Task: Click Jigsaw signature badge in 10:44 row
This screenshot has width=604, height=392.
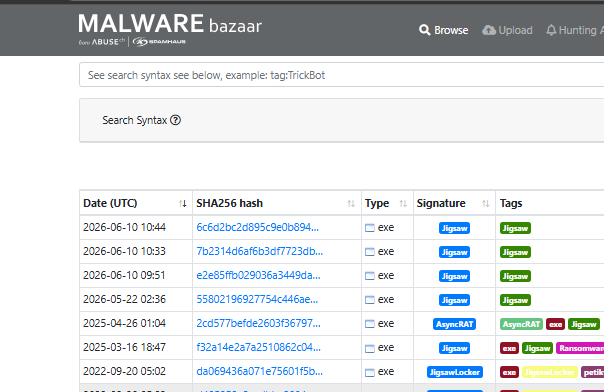Action: tap(454, 228)
